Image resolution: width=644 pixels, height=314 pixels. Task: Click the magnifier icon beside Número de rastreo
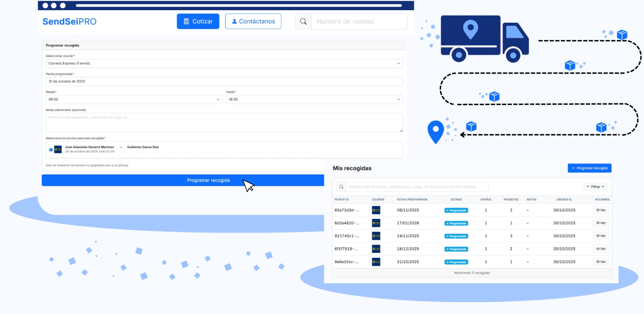[303, 22]
